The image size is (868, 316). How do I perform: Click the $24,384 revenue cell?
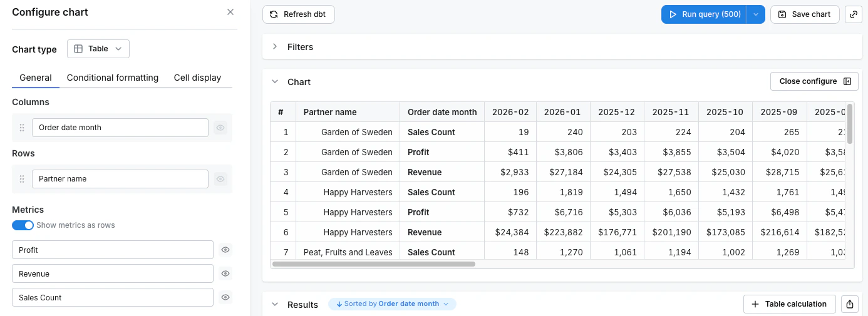pyautogui.click(x=510, y=232)
